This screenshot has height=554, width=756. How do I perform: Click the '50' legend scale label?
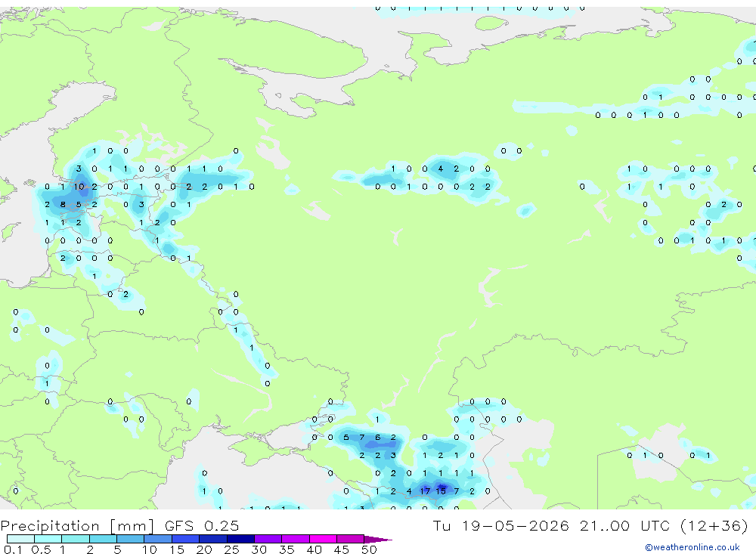[x=369, y=549]
